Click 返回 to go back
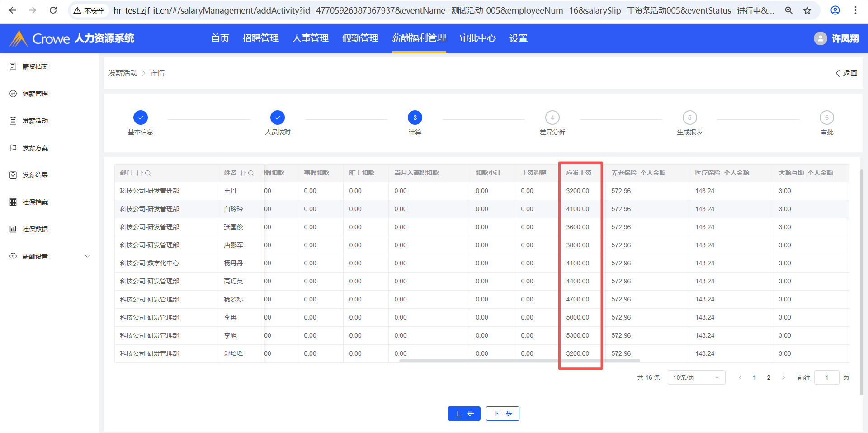 846,73
